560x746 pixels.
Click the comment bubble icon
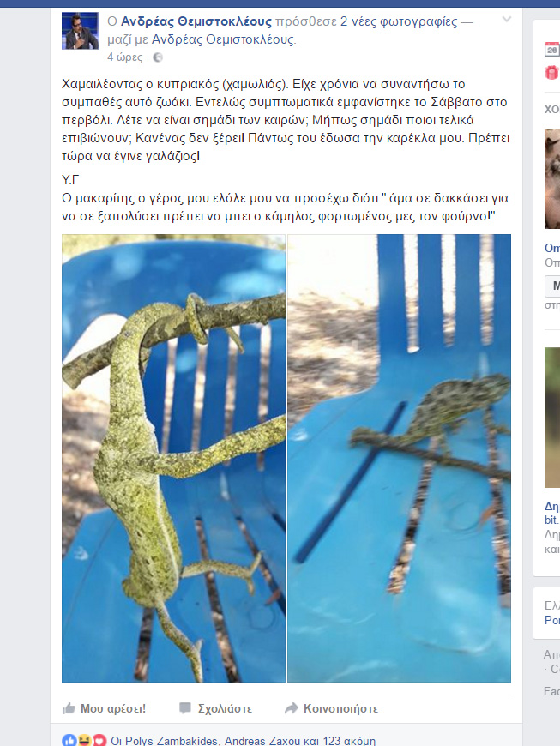(185, 708)
